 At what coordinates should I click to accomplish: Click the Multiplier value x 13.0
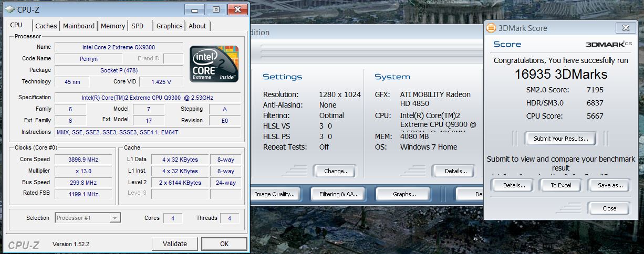coord(83,171)
